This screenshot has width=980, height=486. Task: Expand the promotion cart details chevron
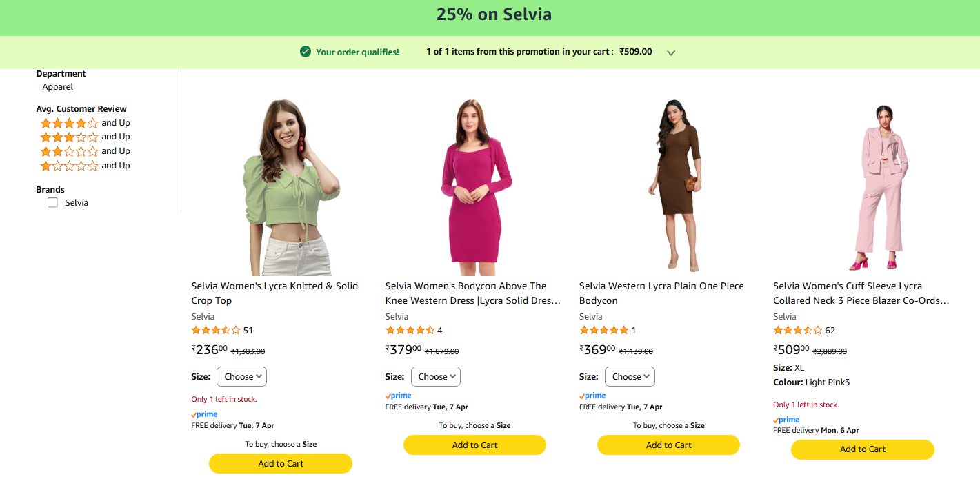(671, 52)
